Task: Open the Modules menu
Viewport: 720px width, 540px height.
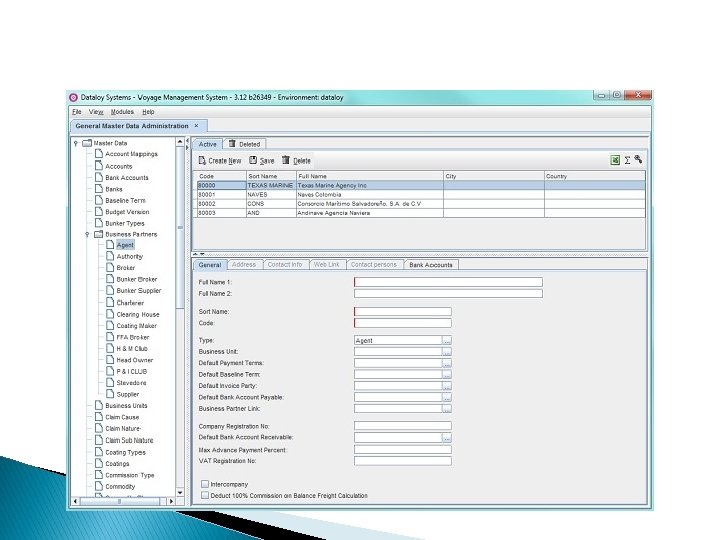Action: tap(122, 112)
